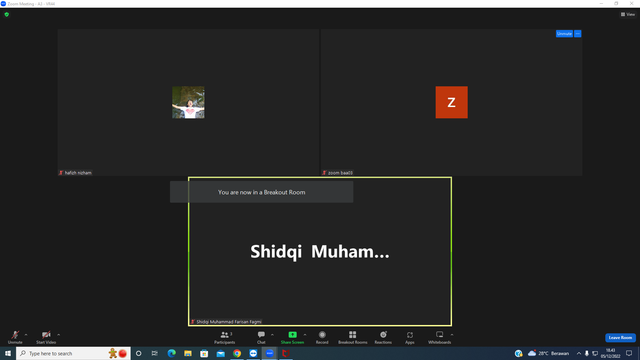Open Breakout Rooms
The width and height of the screenshot is (640, 360).
(x=353, y=337)
